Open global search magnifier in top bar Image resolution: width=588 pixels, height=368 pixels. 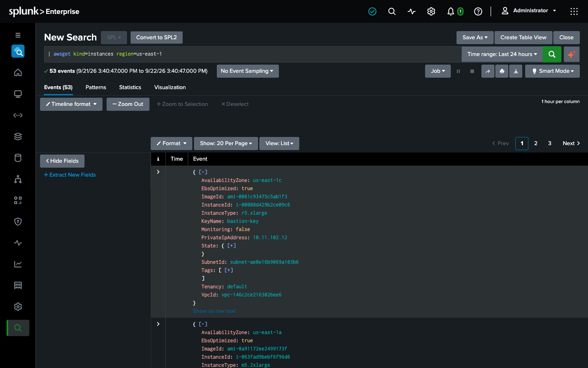coord(392,11)
